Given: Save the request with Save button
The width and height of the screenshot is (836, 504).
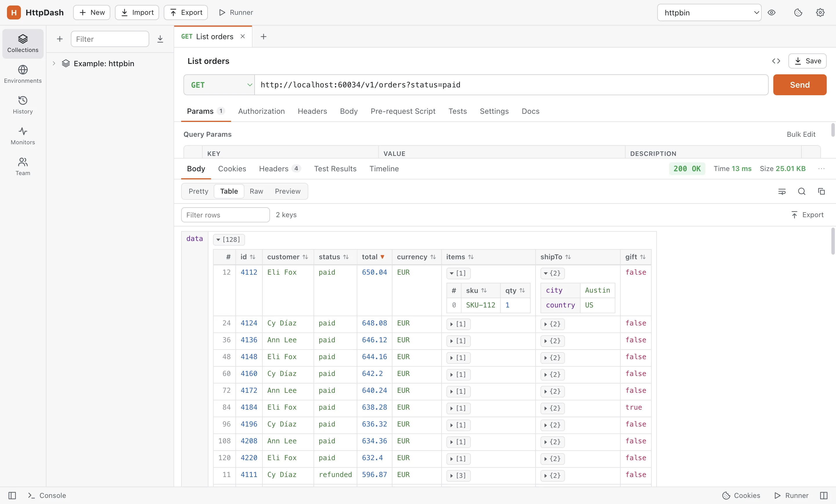Looking at the screenshot, I should 807,61.
